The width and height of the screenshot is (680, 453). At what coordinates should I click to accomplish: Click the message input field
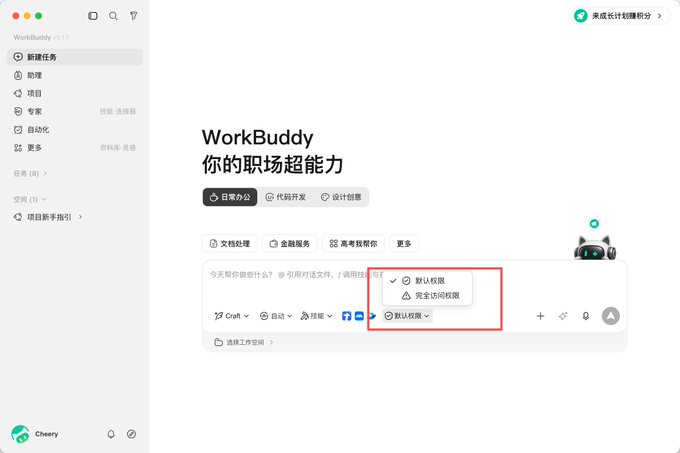[x=414, y=282]
